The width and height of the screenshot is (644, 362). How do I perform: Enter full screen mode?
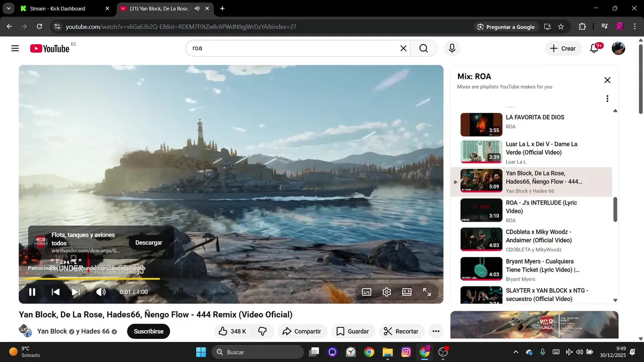pos(427,292)
